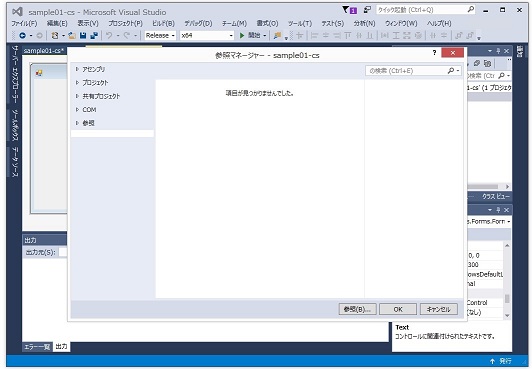The width and height of the screenshot is (532, 369).
Task: Close the Reference Manager dialog
Action: pos(452,53)
